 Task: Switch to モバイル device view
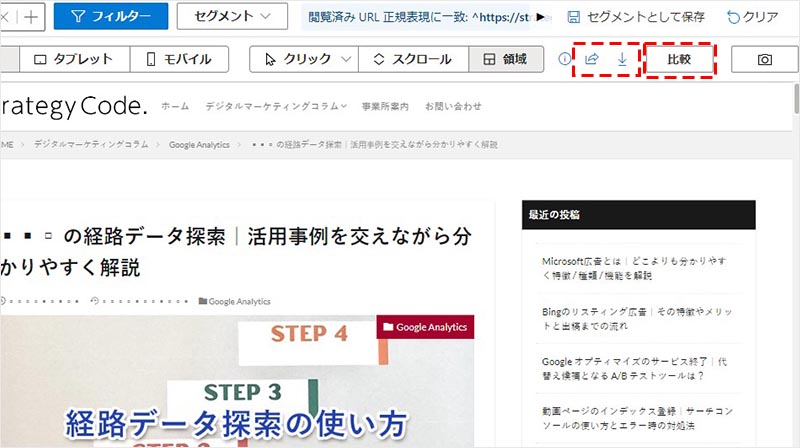tap(180, 60)
